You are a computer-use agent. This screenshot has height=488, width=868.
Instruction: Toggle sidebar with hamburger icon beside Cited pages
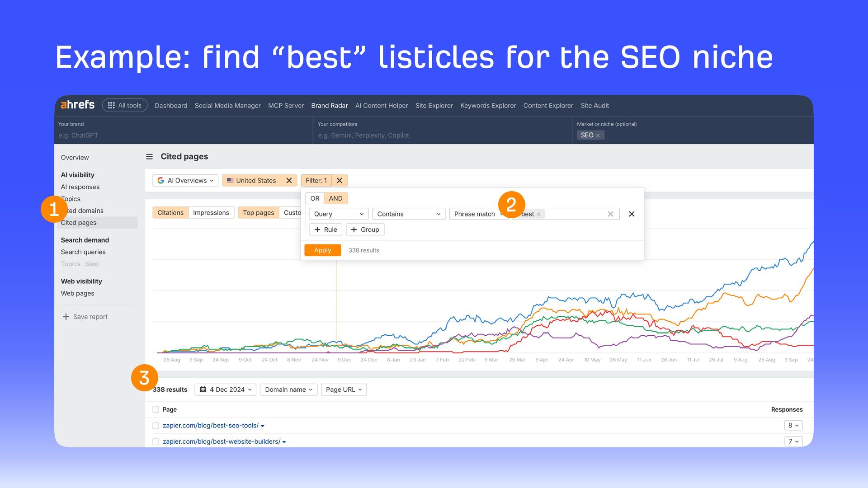point(149,157)
